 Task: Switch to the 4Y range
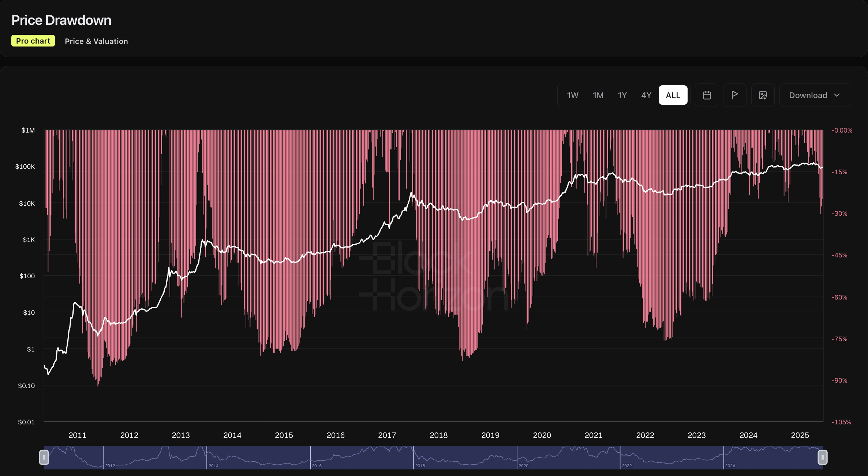point(646,95)
